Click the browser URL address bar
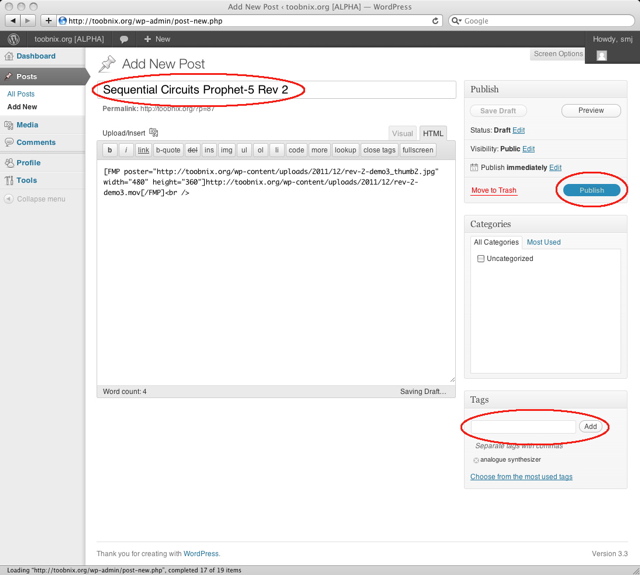The image size is (640, 575). pos(249,21)
